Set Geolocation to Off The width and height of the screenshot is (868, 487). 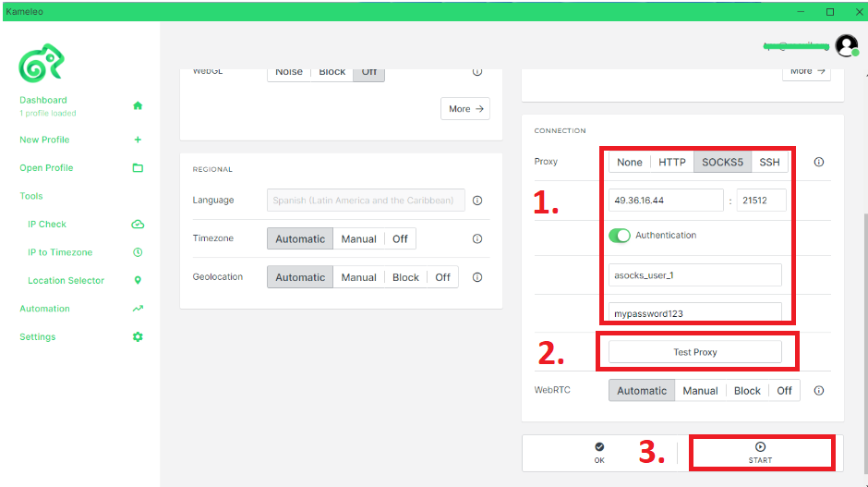coord(442,277)
